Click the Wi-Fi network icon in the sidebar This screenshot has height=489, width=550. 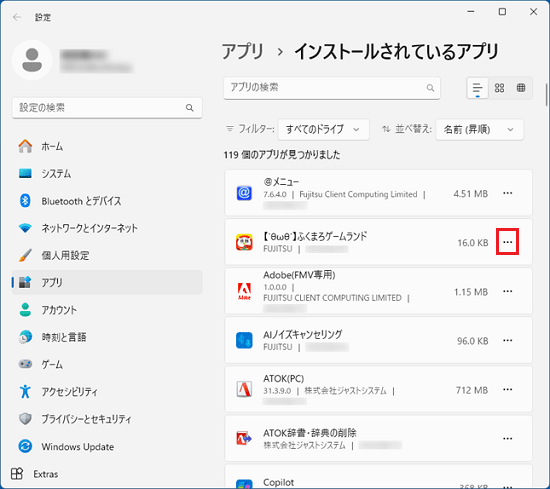coord(25,228)
